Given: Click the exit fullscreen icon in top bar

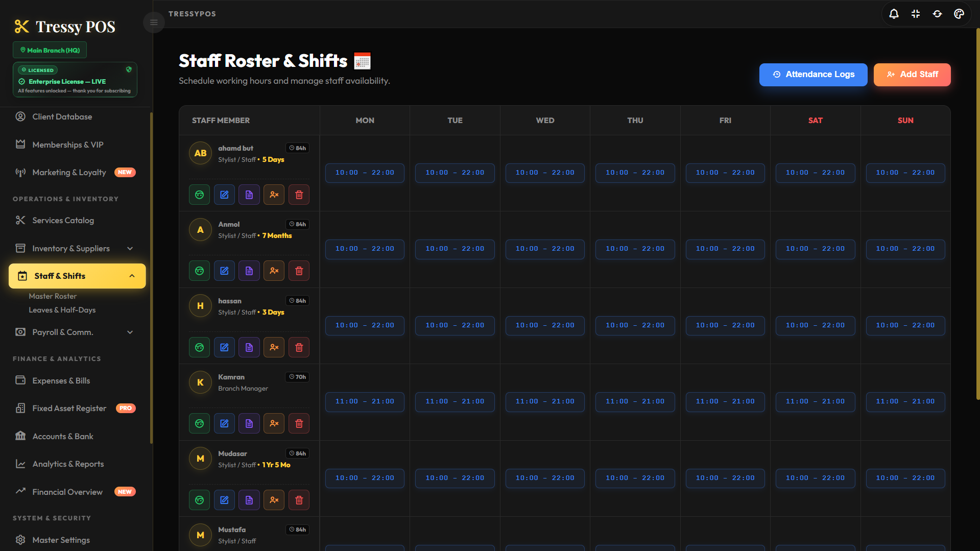Looking at the screenshot, I should 916,14.
